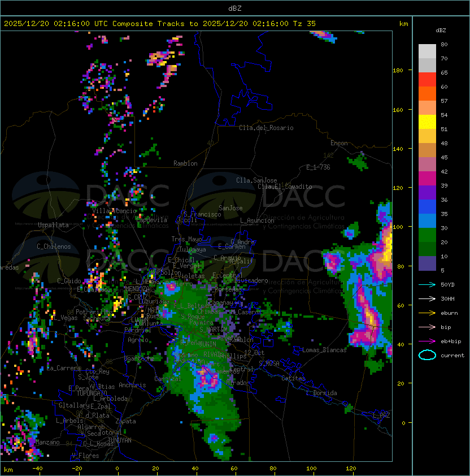This screenshot has height=476, width=470.
Task: Click the 'Catitas' place label
Action: (293, 378)
